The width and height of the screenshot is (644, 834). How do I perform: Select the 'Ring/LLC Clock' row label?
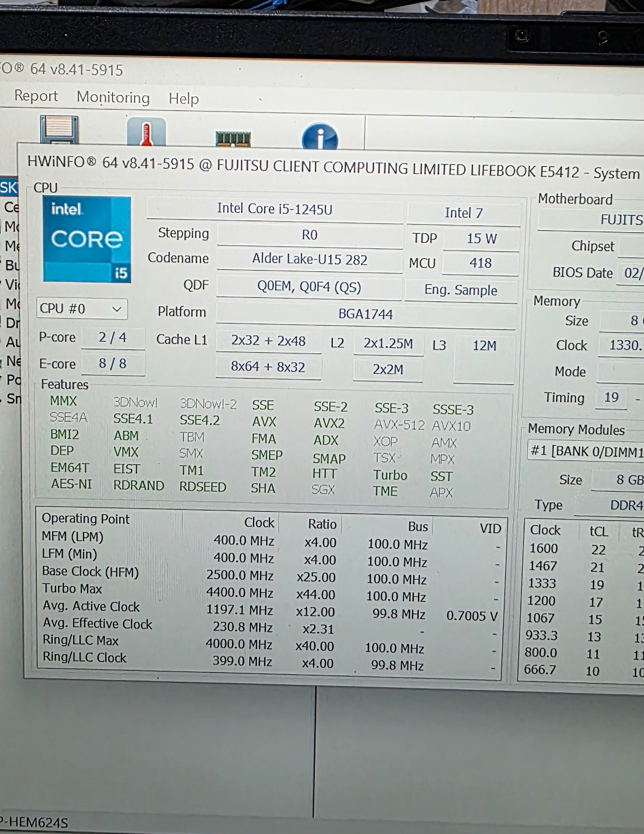[x=84, y=657]
